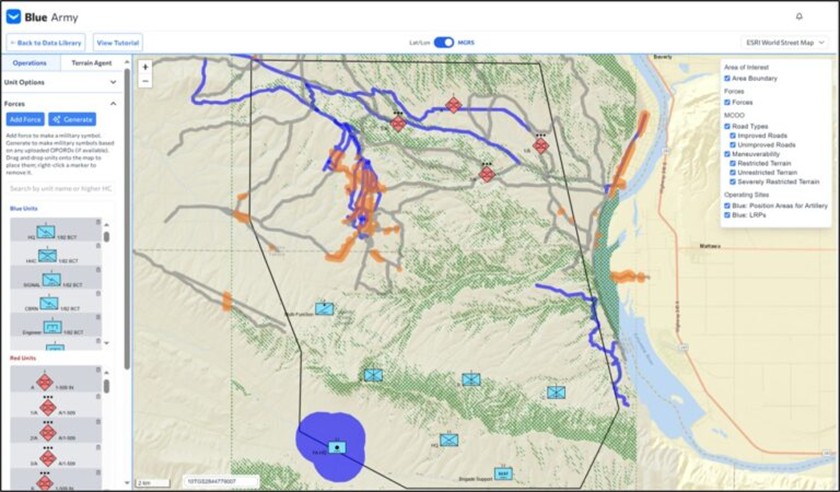
Task: Expand the Unit Options section
Action: (112, 82)
